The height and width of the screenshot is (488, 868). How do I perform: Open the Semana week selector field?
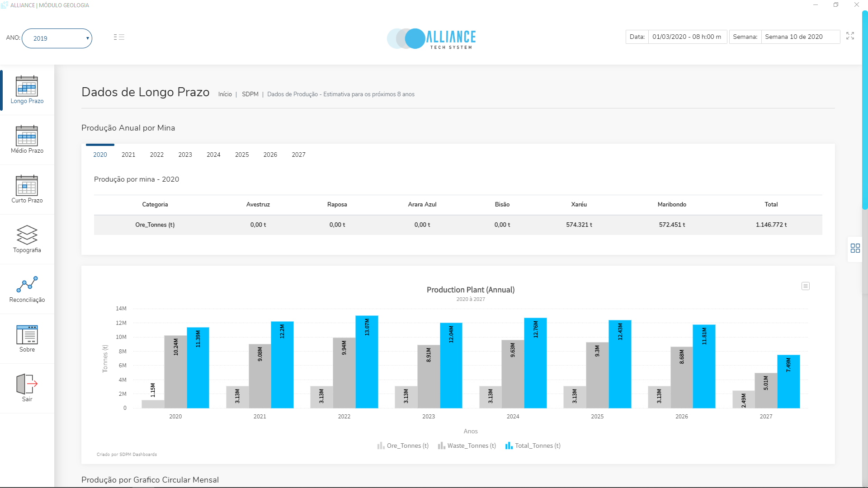click(800, 37)
